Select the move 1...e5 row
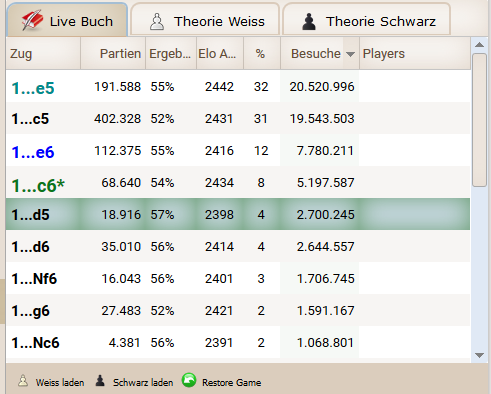Image resolution: width=491 pixels, height=394 pixels. pos(238,87)
